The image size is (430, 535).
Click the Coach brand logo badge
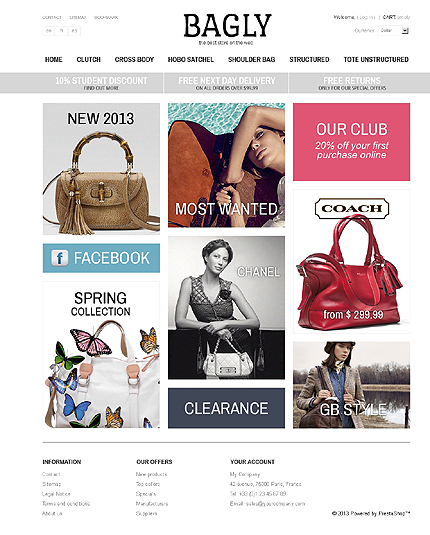click(x=352, y=208)
